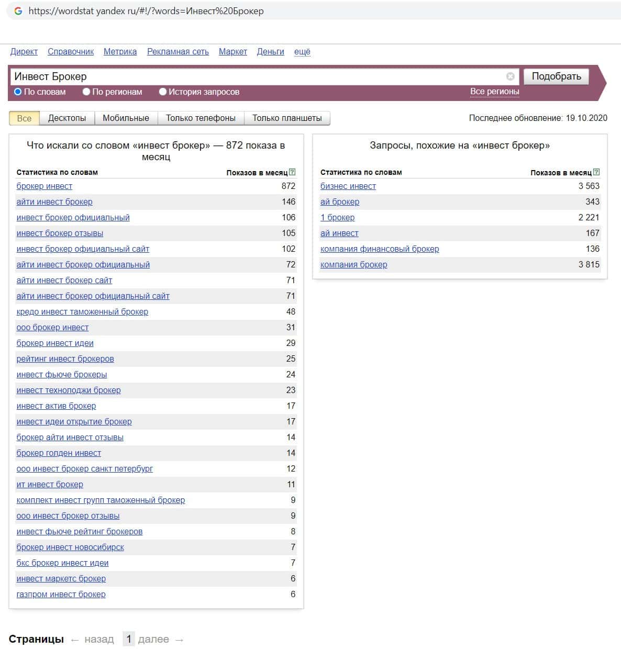The image size is (621, 672).
Task: Select the 'По словам' radio button
Action: coord(18,92)
